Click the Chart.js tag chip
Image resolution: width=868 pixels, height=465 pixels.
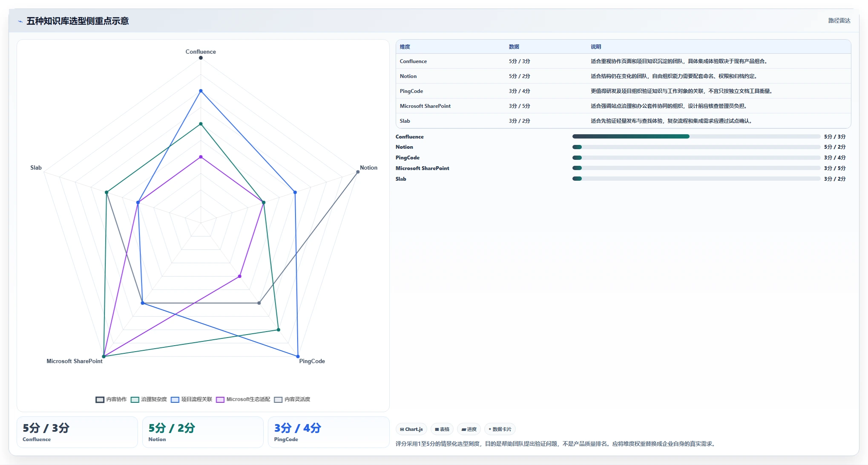411,429
